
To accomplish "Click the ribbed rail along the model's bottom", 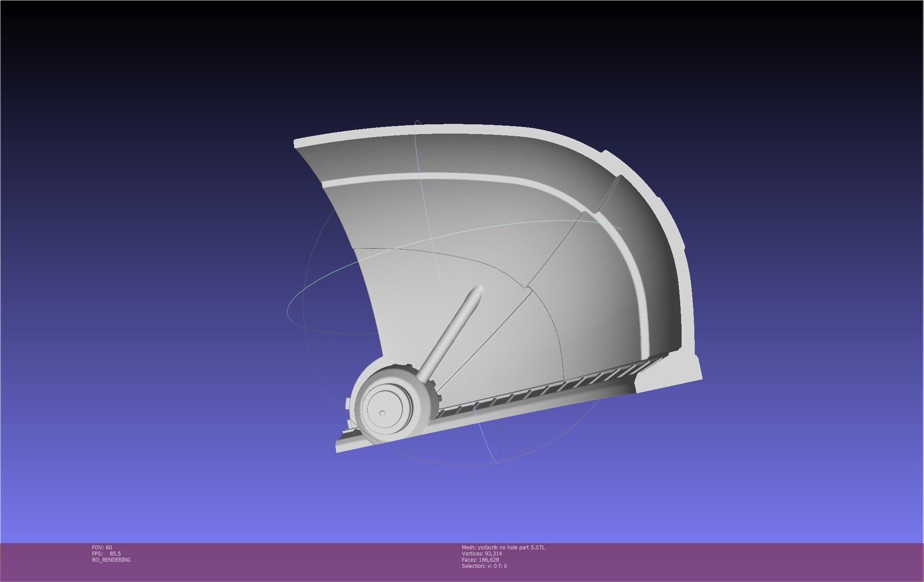I will (x=542, y=391).
